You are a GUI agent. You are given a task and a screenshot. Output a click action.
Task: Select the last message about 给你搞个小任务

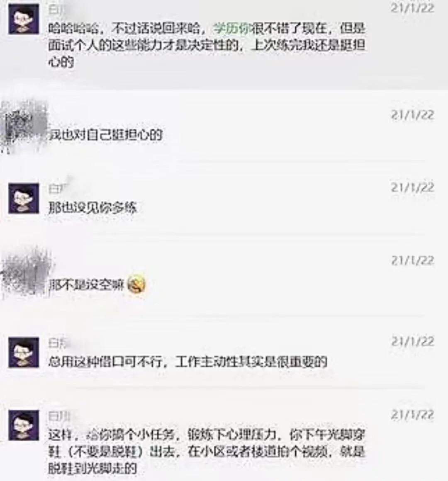pos(207,451)
